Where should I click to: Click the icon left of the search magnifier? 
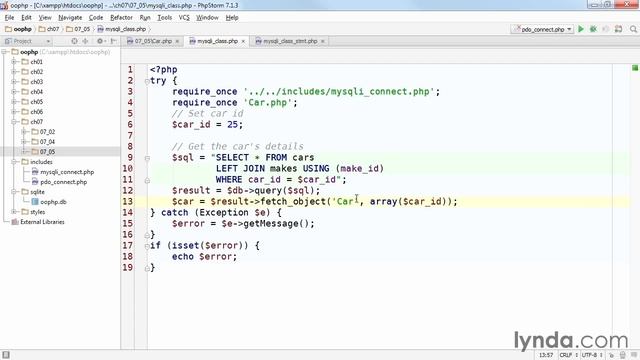pos(618,29)
